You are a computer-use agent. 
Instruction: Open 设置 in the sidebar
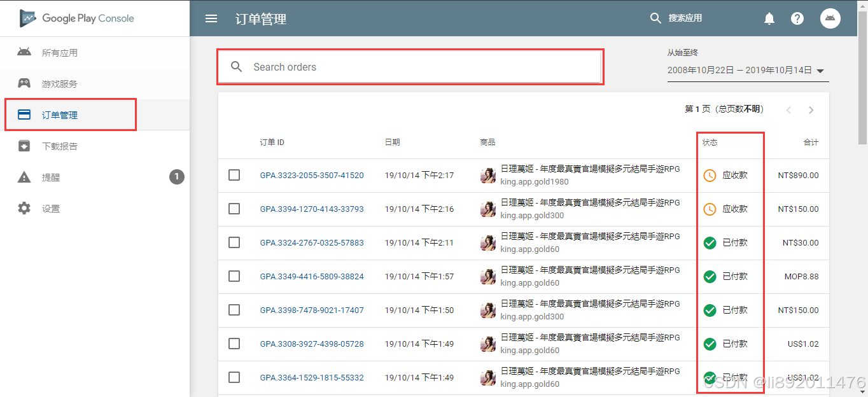pyautogui.click(x=95, y=208)
